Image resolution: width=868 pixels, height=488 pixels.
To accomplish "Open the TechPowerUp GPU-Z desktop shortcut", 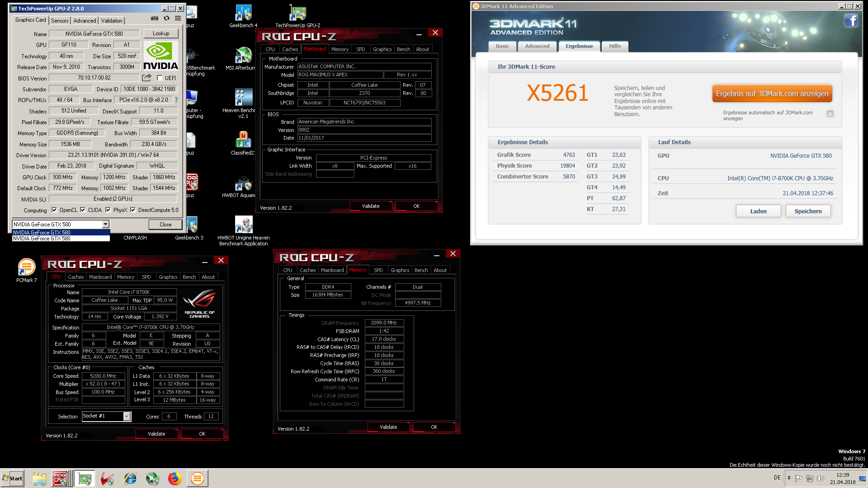I will point(298,16).
